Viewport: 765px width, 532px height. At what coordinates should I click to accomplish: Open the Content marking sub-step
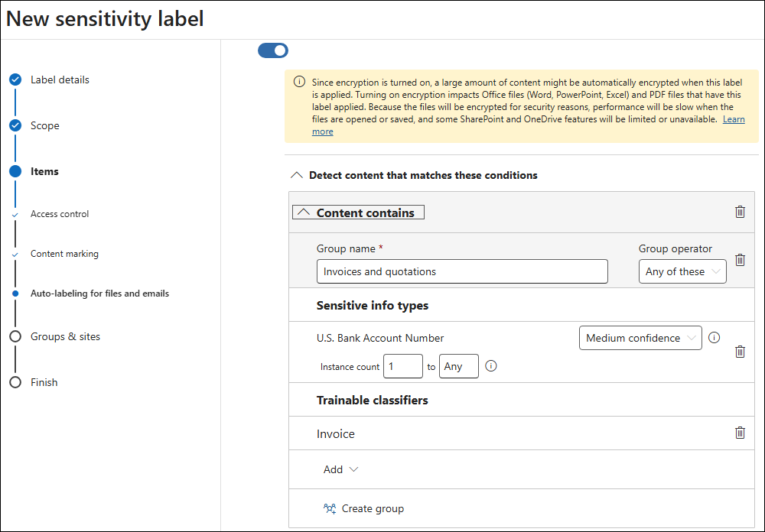point(64,254)
